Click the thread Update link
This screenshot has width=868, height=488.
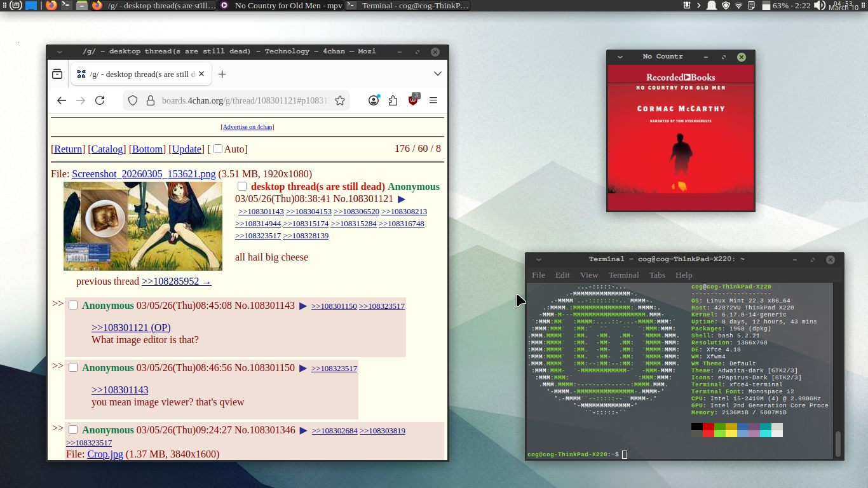pyautogui.click(x=187, y=149)
